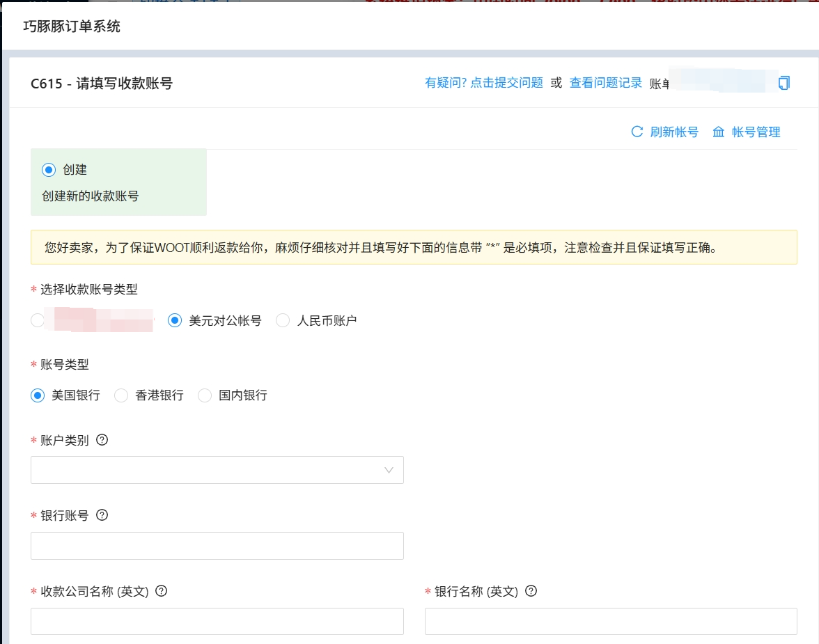Click the help icon next to 账户类别

coord(102,440)
